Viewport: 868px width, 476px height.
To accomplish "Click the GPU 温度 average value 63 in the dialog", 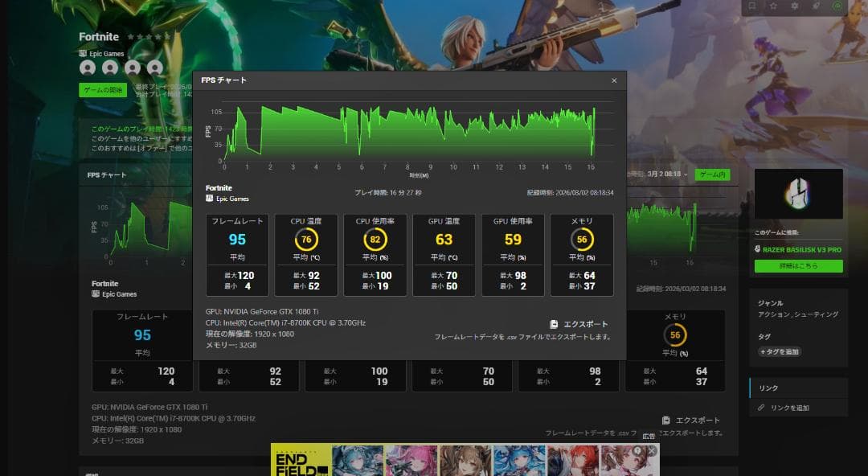I will (x=444, y=240).
